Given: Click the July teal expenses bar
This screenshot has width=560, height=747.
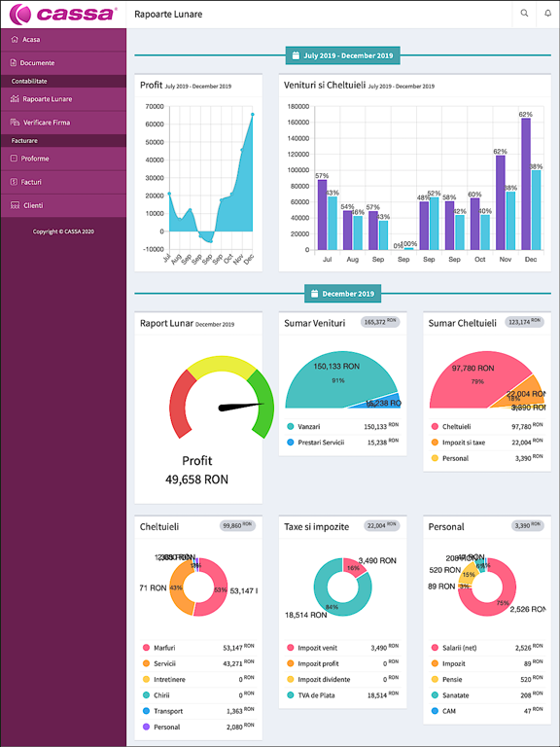Looking at the screenshot, I should click(x=332, y=224).
